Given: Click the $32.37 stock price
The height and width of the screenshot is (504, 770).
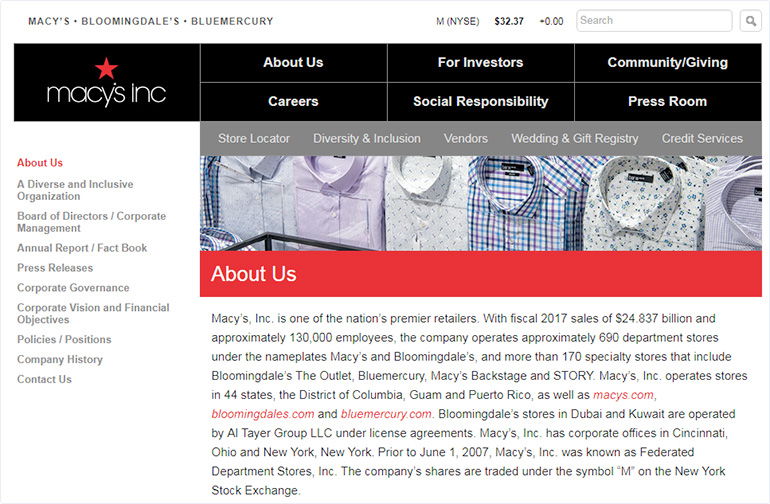Looking at the screenshot, I should click(x=509, y=21).
